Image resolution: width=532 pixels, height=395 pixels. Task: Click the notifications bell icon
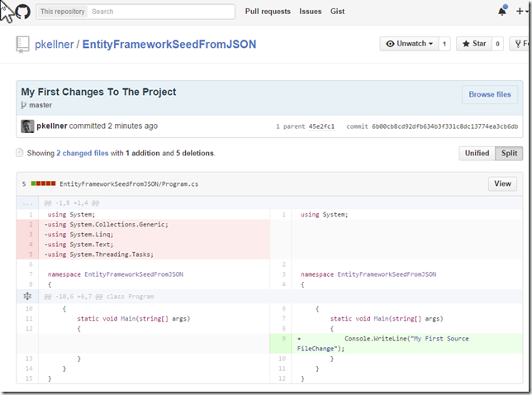502,12
